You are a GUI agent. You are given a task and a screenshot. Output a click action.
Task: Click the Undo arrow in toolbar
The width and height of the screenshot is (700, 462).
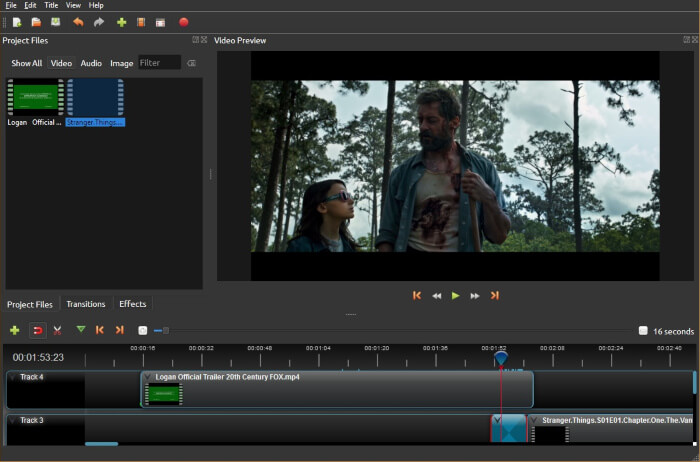click(x=78, y=22)
